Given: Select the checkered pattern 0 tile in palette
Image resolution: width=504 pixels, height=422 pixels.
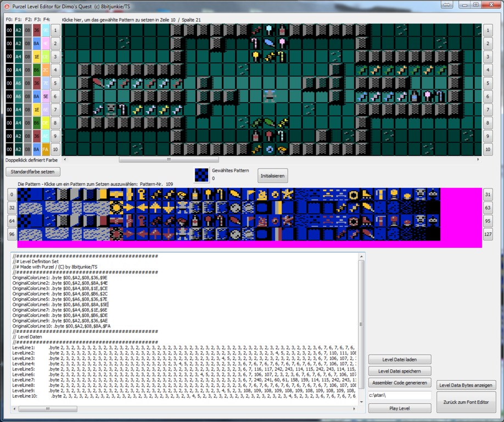Looking at the screenshot, I should point(24,194).
